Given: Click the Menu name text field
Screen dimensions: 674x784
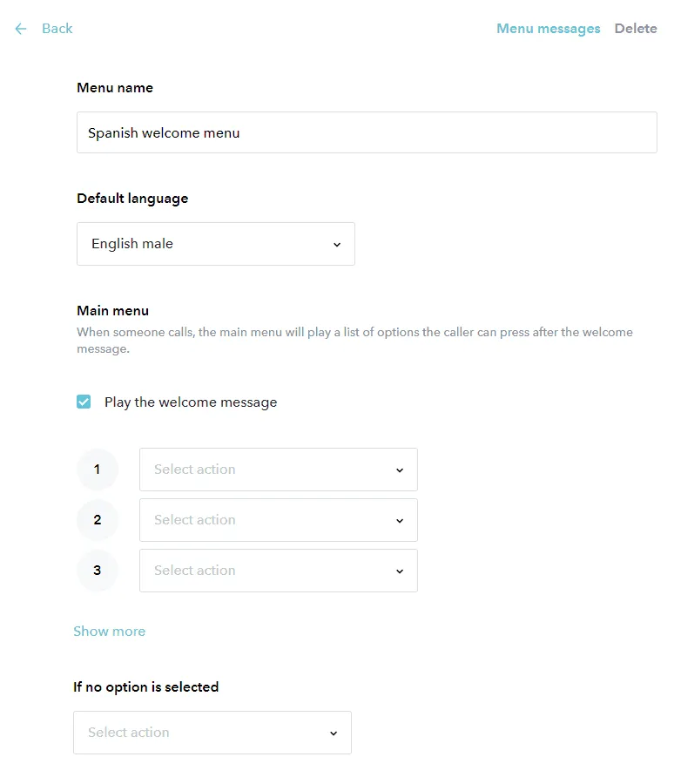Looking at the screenshot, I should point(367,133).
